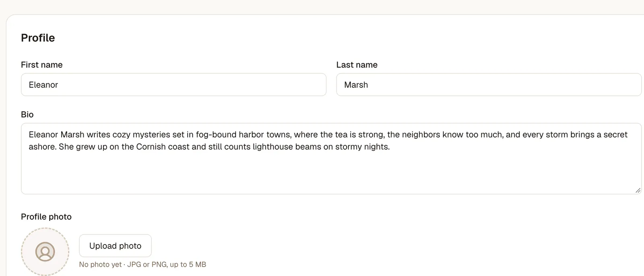The height and width of the screenshot is (276, 644).
Task: Place cursor on 'ashore' in the bio
Action: point(42,147)
